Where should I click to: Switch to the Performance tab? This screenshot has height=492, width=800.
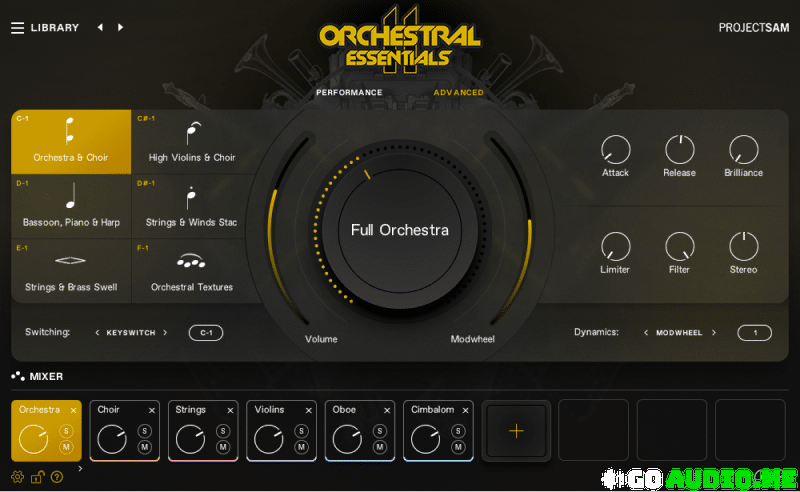(349, 93)
